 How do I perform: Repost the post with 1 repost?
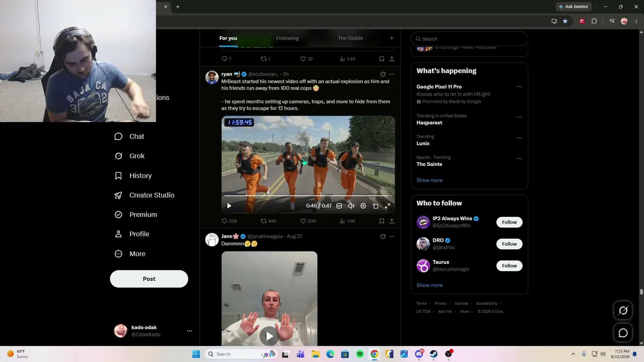tap(265, 59)
